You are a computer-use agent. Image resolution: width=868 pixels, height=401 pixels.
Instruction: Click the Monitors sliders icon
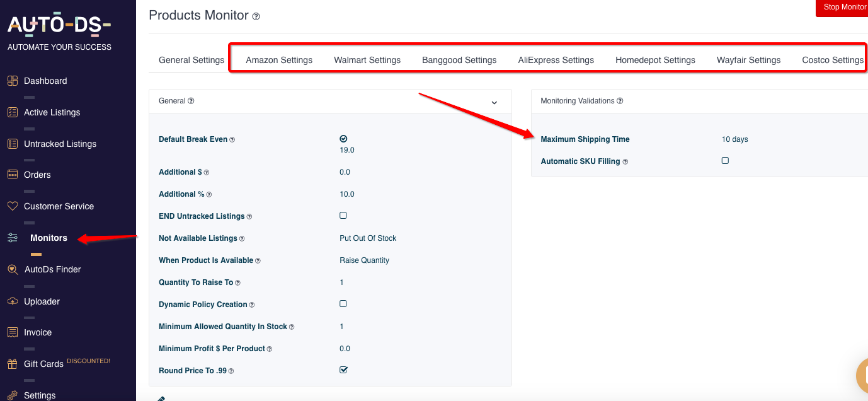pyautogui.click(x=13, y=238)
